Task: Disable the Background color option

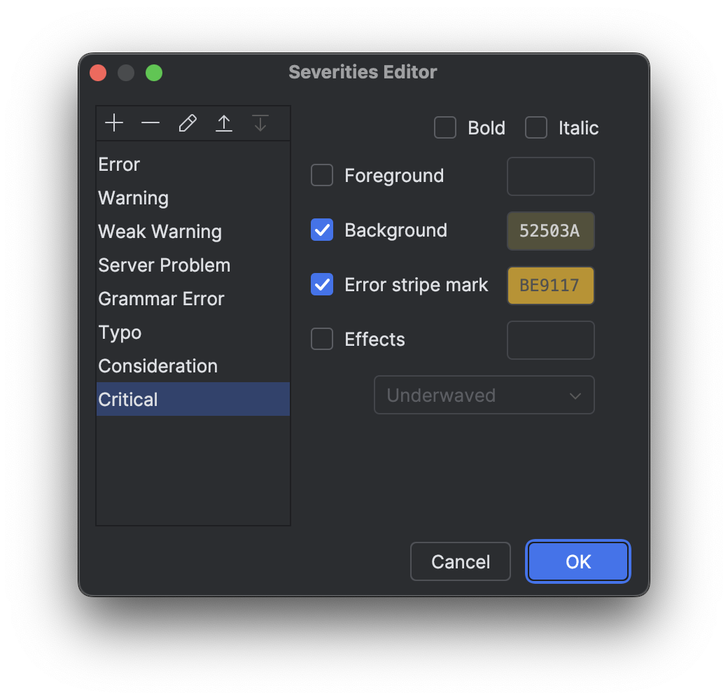Action: pyautogui.click(x=321, y=230)
